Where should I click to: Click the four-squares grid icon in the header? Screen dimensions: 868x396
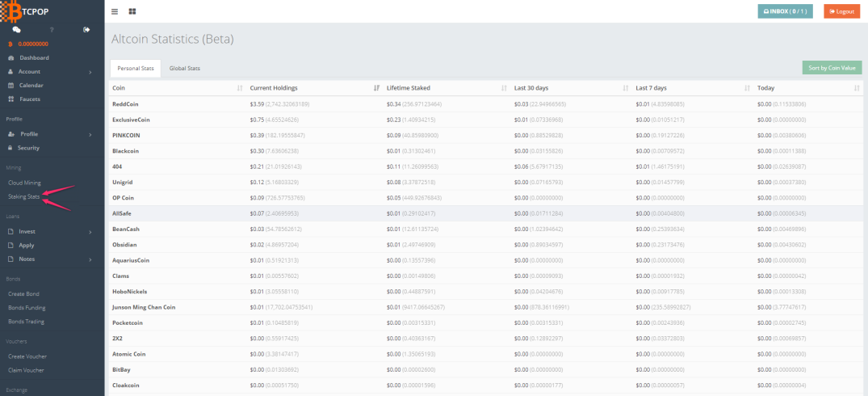coord(132,11)
